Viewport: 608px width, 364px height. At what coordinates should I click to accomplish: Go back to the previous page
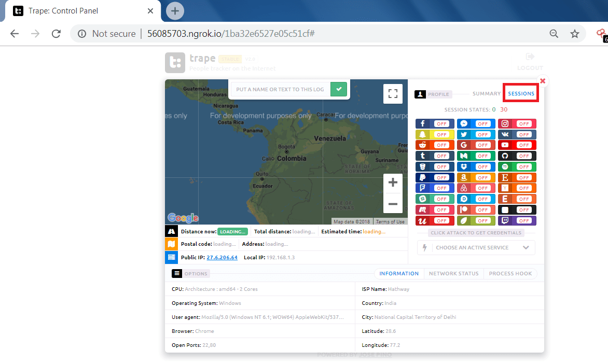tap(15, 34)
